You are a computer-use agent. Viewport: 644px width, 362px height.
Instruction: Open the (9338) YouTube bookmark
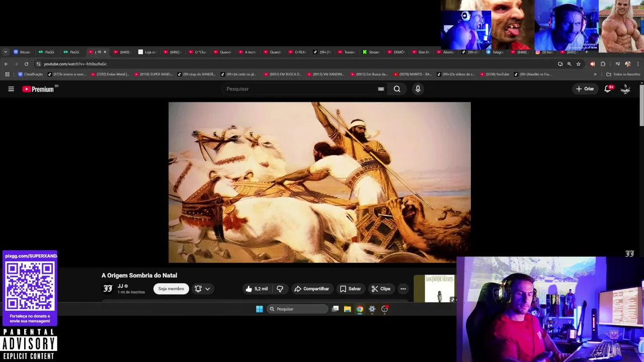click(x=495, y=74)
